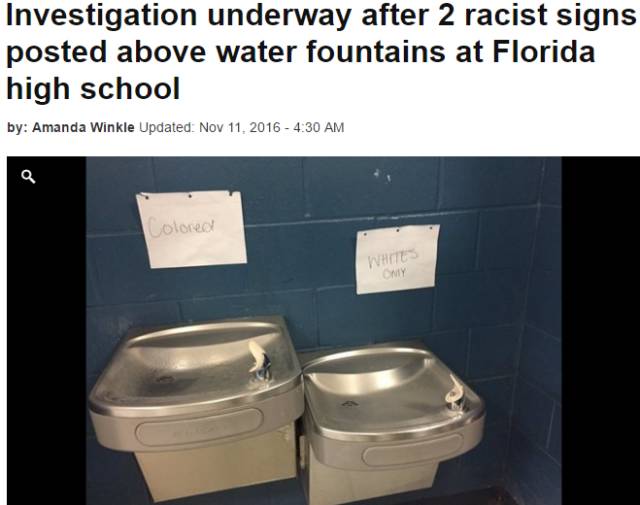
Task: Click the 'by:' byline label
Action: coord(18,127)
